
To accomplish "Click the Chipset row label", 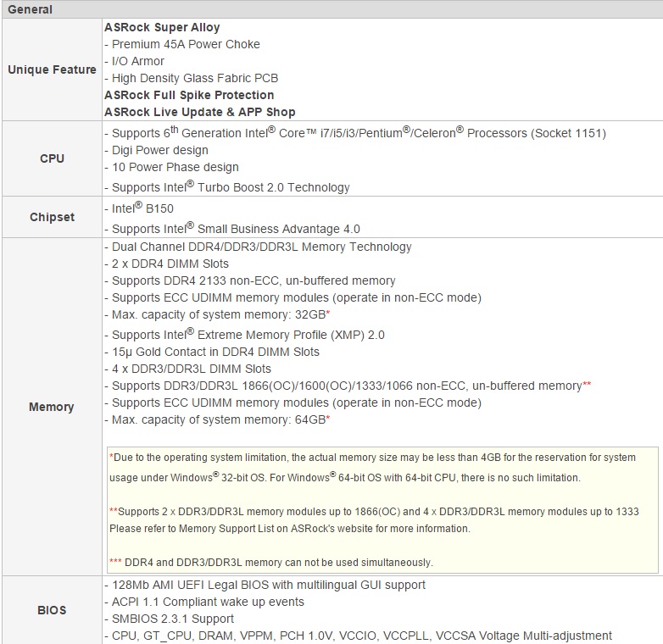I will point(52,217).
